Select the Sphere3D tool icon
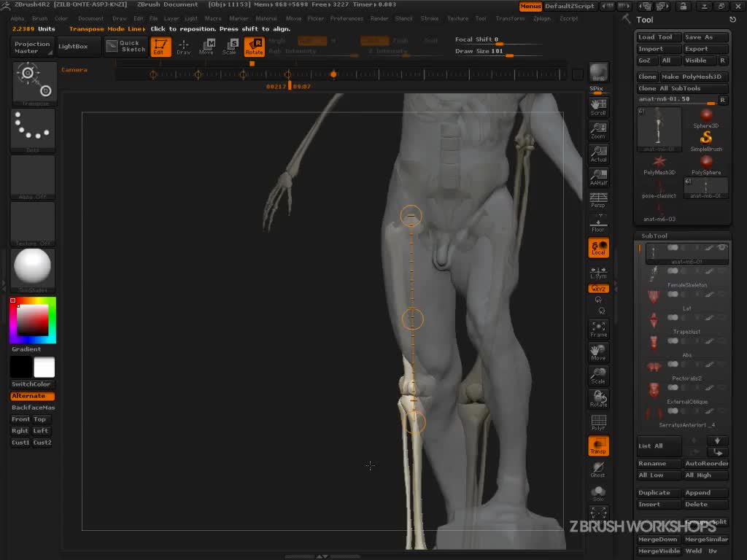 coord(706,118)
